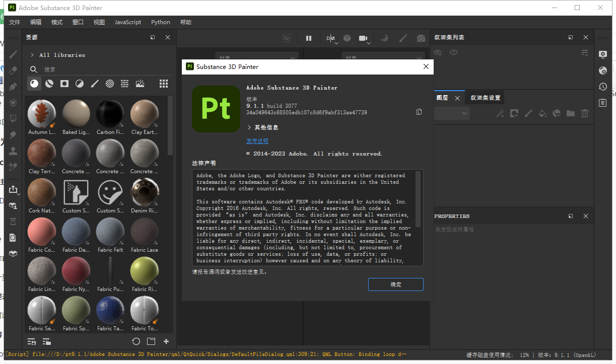The image size is (616, 364).
Task: Select the Material picker eyedropper tool
Action: (14, 167)
